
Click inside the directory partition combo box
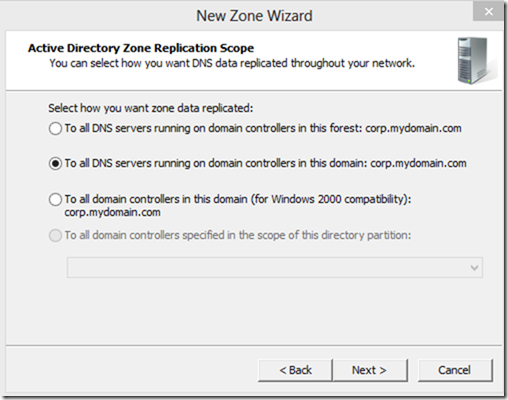[x=275, y=267]
